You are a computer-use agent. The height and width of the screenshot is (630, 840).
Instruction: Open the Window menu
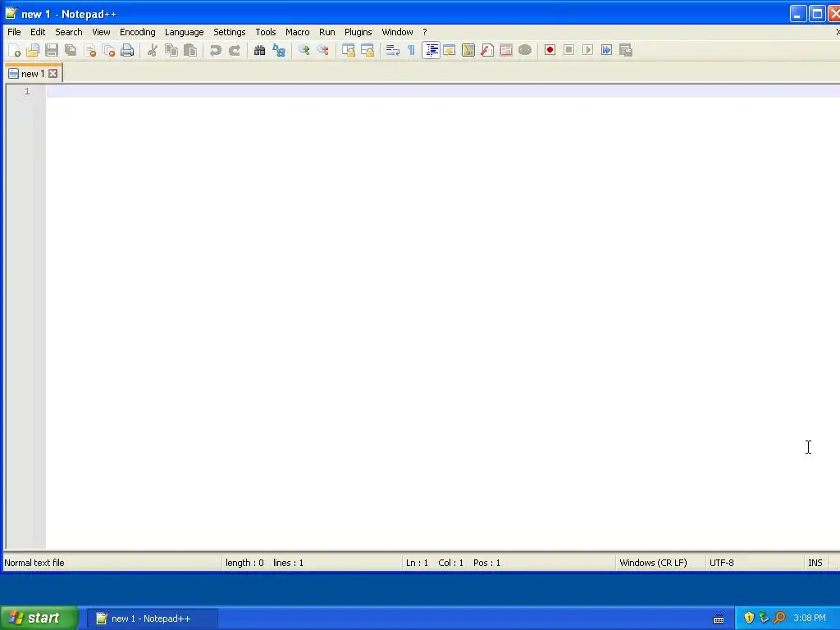tap(397, 32)
